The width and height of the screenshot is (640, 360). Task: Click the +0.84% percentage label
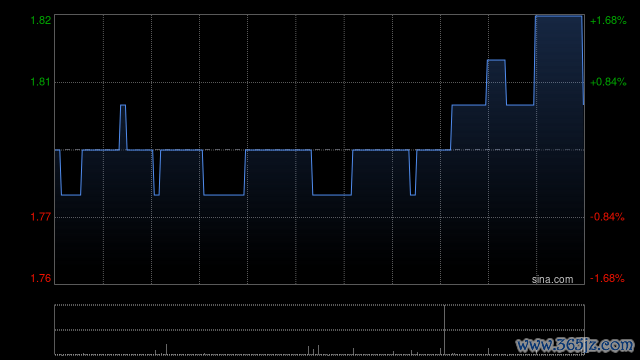[x=608, y=82]
